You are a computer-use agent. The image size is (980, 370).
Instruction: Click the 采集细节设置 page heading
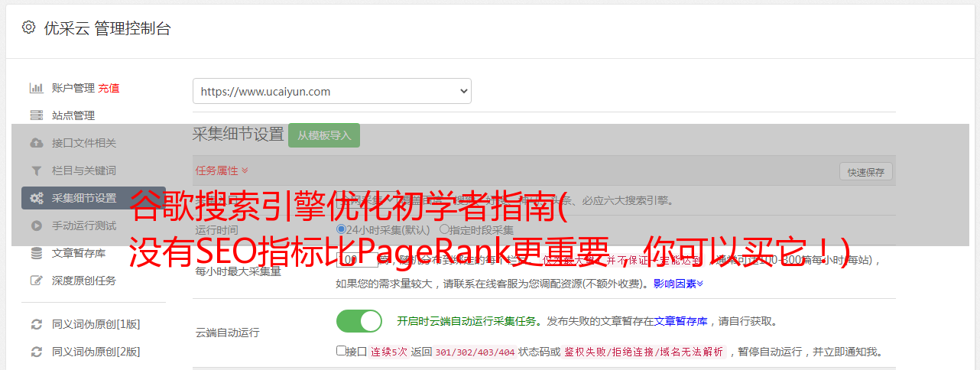(239, 135)
